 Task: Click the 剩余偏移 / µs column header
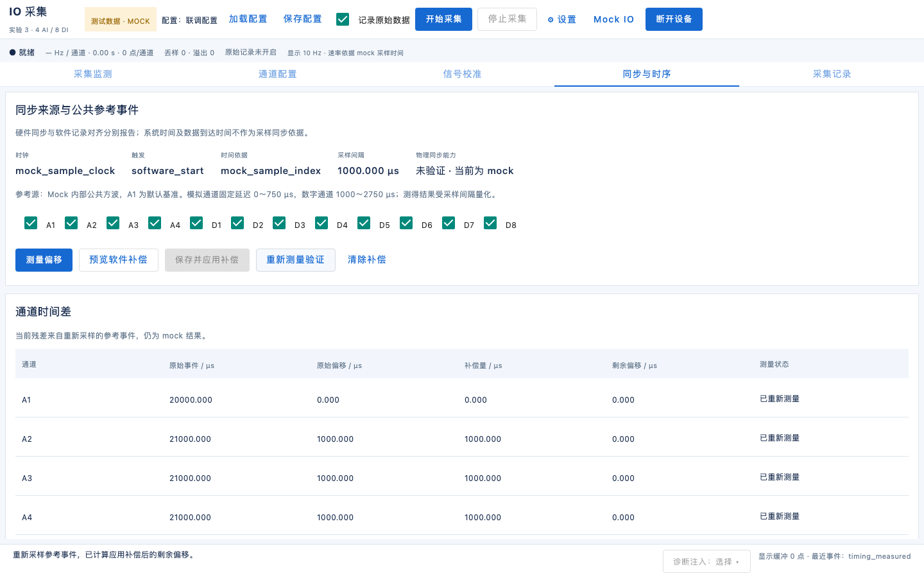pos(635,365)
